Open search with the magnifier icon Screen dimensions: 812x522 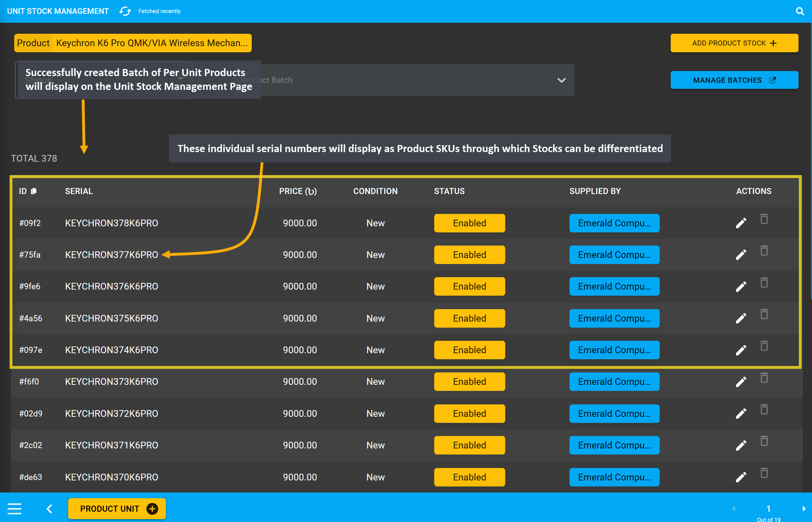pyautogui.click(x=800, y=11)
